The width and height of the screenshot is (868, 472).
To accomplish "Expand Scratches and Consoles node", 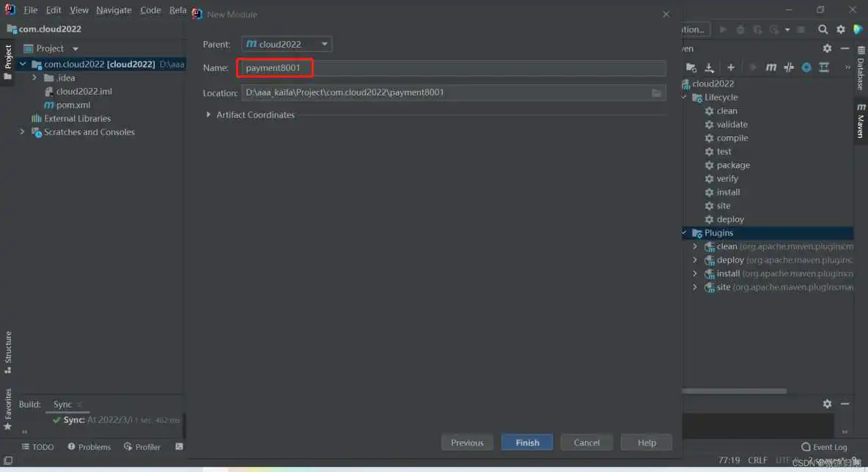I will coord(22,132).
